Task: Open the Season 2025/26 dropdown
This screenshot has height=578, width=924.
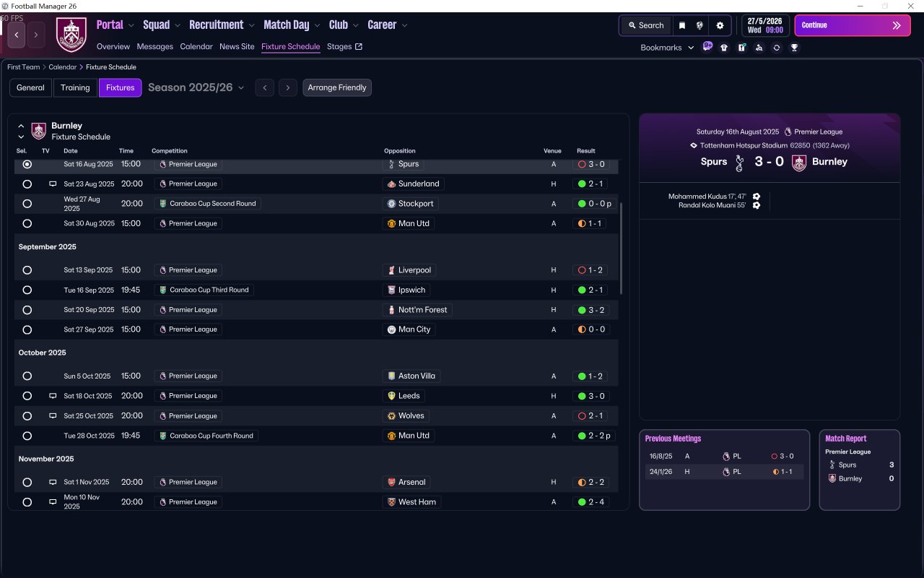Action: [x=196, y=87]
